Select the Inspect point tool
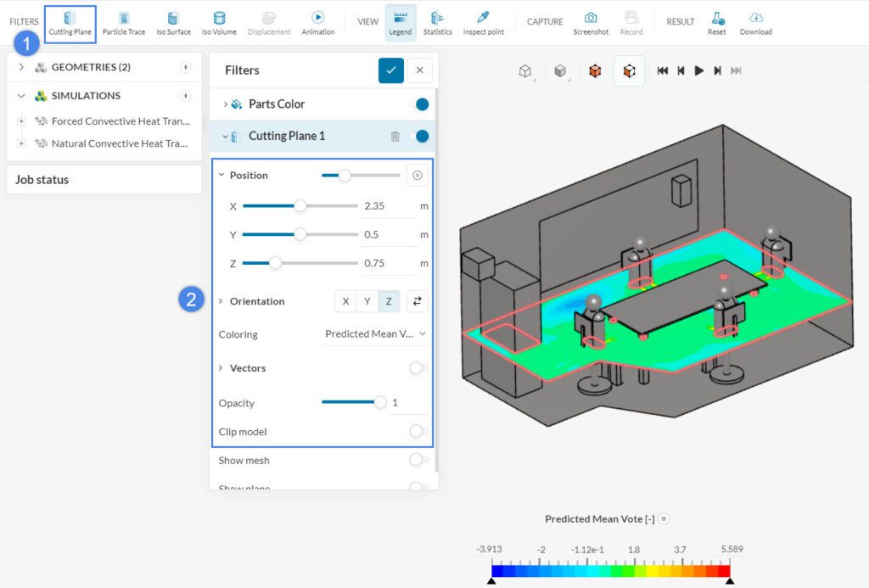This screenshot has width=869, height=588. (x=483, y=21)
